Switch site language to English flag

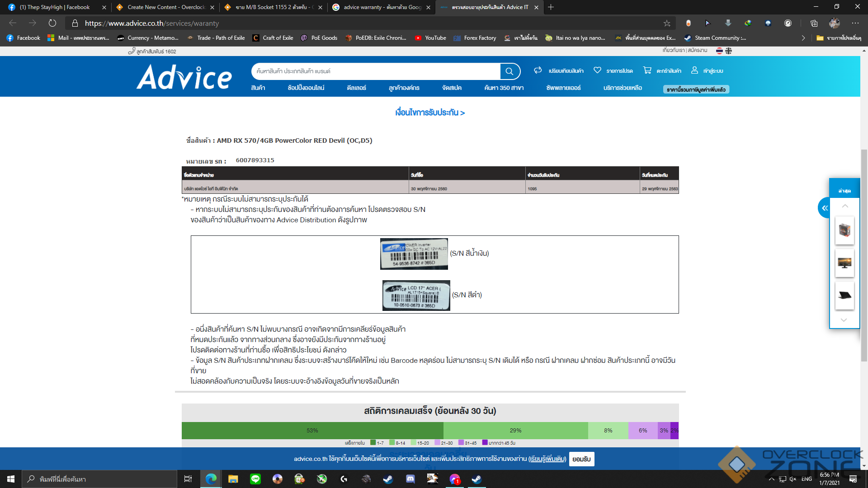[728, 51]
